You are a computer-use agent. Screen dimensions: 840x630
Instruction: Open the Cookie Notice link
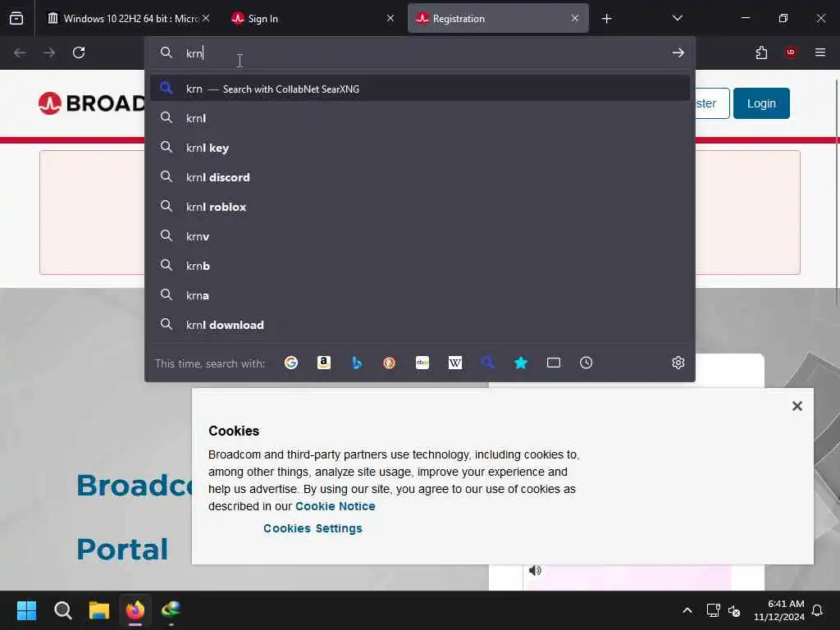click(336, 506)
